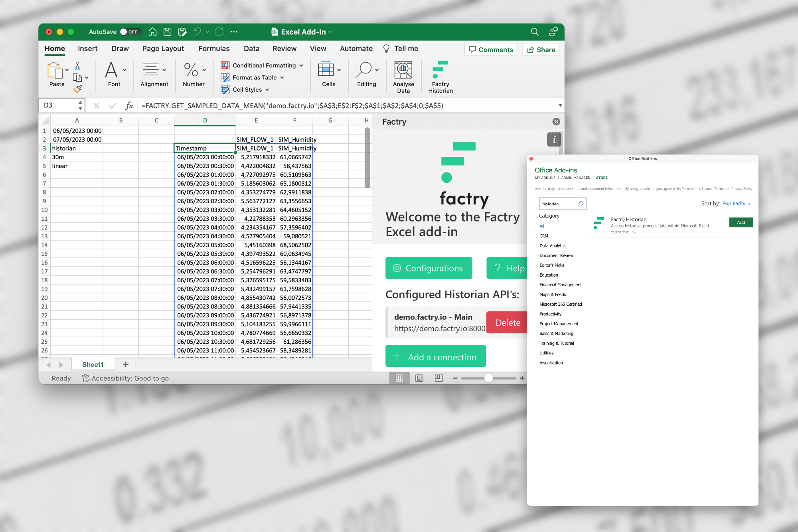This screenshot has height=532, width=798.
Task: Click the Factry Historian ribbon icon
Action: [x=440, y=70]
